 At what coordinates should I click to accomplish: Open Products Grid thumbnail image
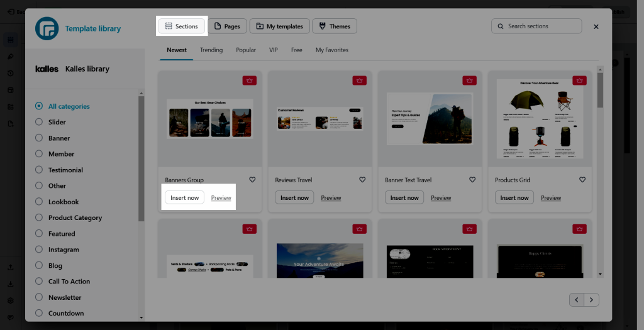540,119
